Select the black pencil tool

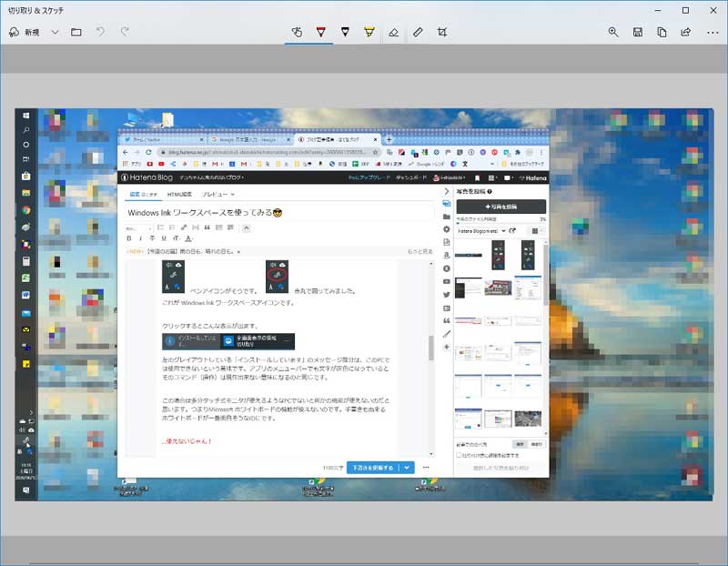345,32
